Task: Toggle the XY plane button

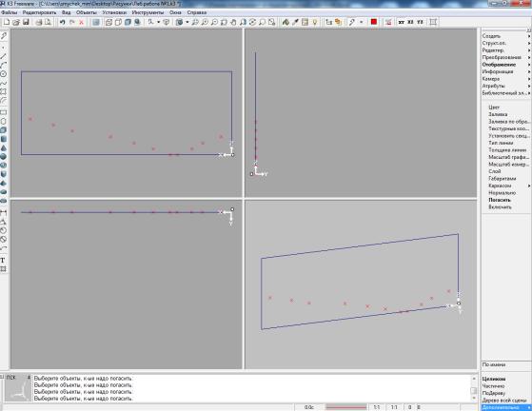Action: (x=402, y=22)
